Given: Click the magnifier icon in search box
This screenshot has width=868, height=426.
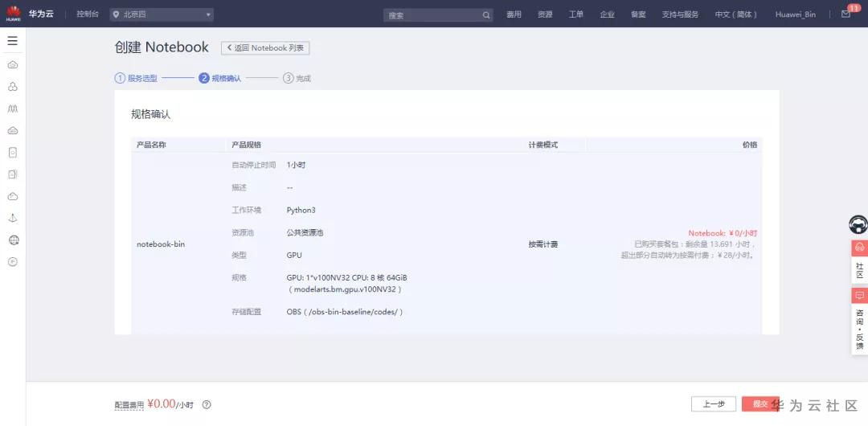Looking at the screenshot, I should 486,15.
